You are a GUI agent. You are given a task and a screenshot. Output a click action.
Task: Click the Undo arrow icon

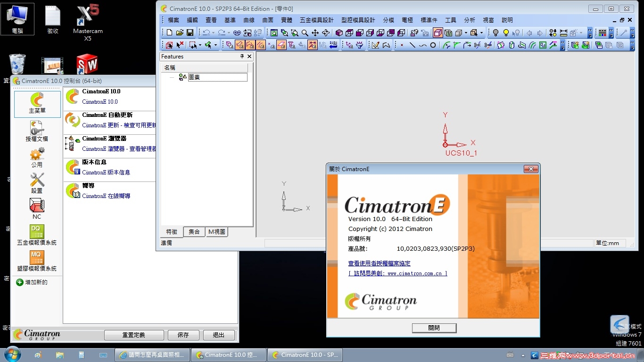206,33
